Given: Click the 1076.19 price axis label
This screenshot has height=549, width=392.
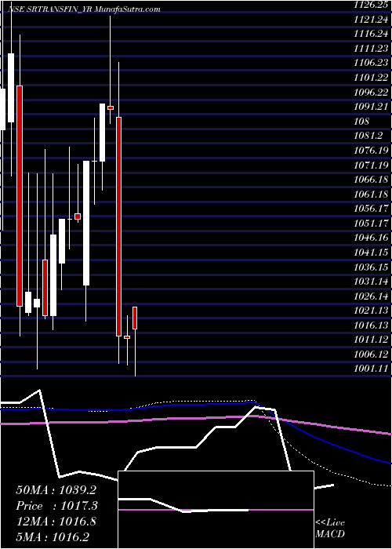Looking at the screenshot, I should [372, 151].
